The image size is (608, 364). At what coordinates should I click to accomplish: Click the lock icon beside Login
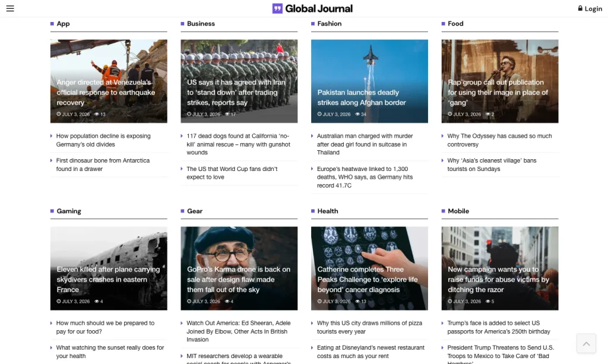click(x=580, y=8)
